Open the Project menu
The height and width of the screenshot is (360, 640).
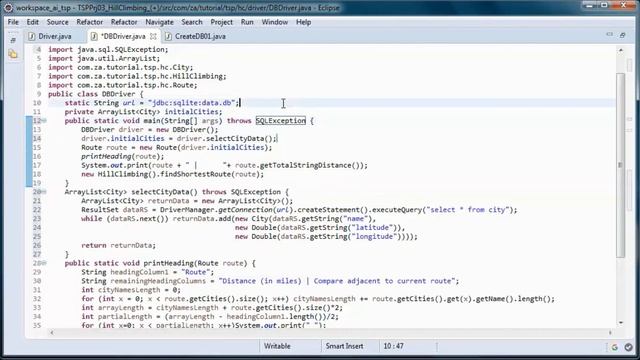pos(222,22)
